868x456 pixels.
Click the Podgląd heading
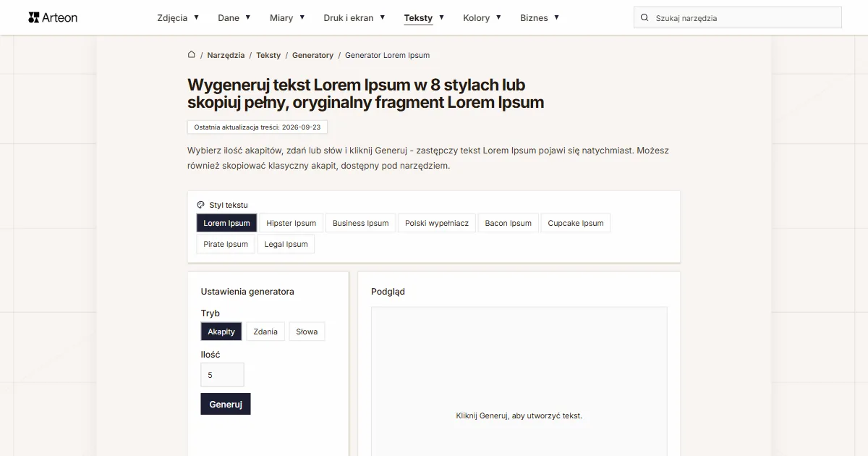[x=388, y=292]
